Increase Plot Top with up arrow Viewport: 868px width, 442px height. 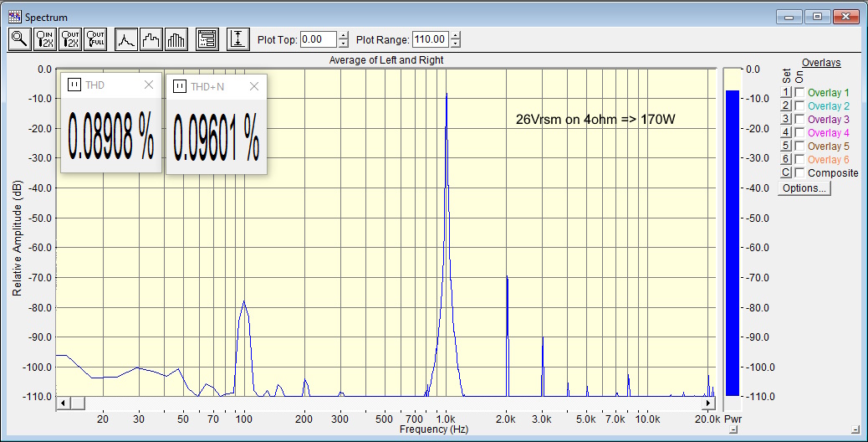(x=343, y=35)
